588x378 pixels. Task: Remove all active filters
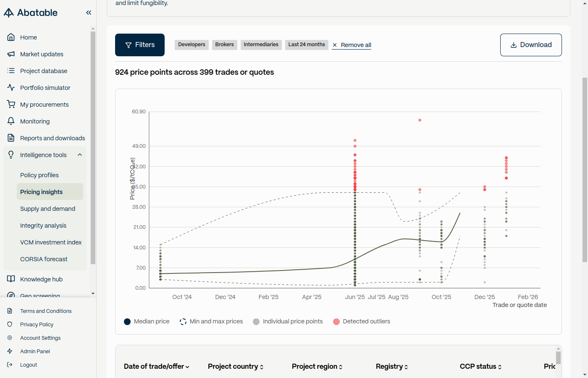coord(352,45)
